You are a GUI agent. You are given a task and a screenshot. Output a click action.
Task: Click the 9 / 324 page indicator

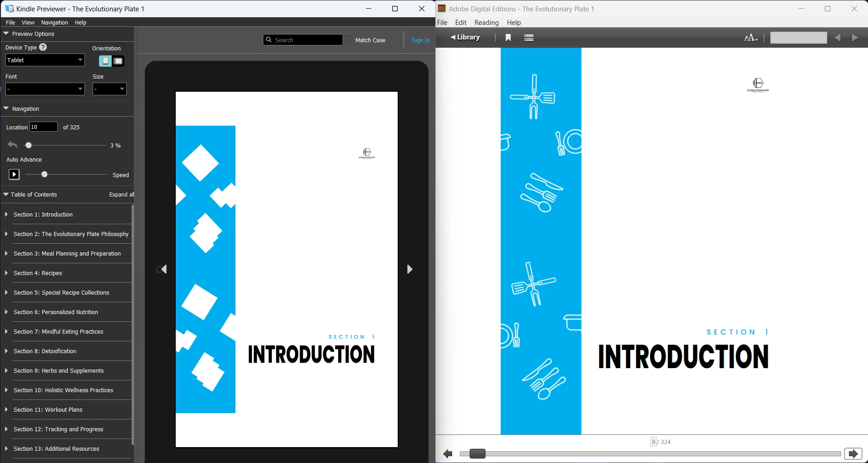(661, 442)
